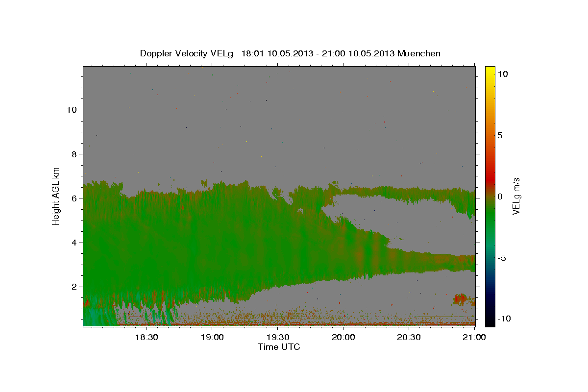Click the 'VELg m/s' colorbar label
Viewport: 588px width, 392px height.
point(516,196)
